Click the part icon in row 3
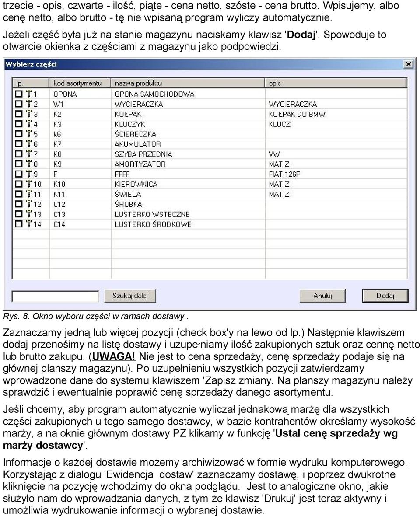420x516 pixels. click(x=29, y=114)
